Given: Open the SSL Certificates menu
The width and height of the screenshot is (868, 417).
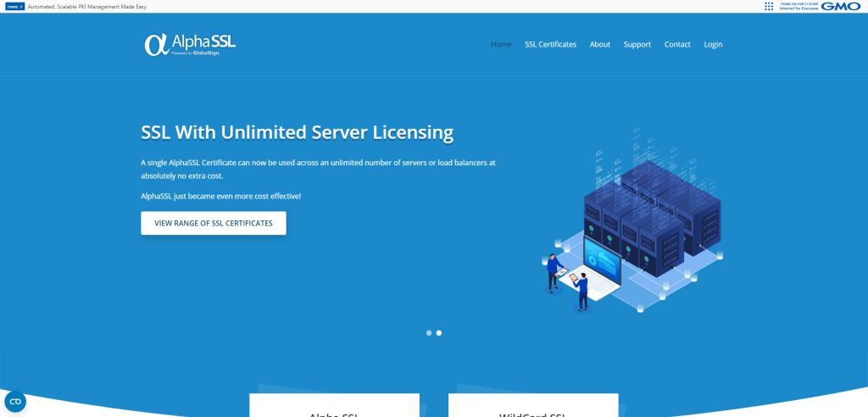Looking at the screenshot, I should pyautogui.click(x=550, y=44).
